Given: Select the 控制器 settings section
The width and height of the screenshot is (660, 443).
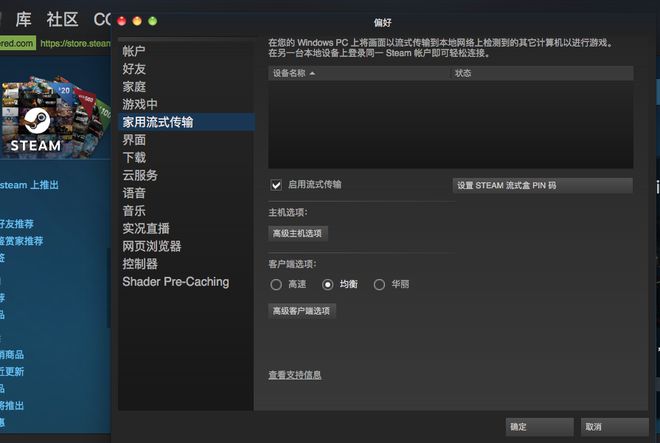Looking at the screenshot, I should click(x=140, y=264).
